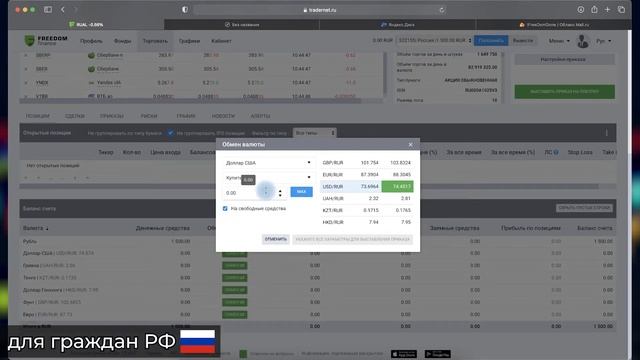The height and width of the screenshot is (360, 640).
Task: Open the Торговать menu item
Action: pos(155,41)
